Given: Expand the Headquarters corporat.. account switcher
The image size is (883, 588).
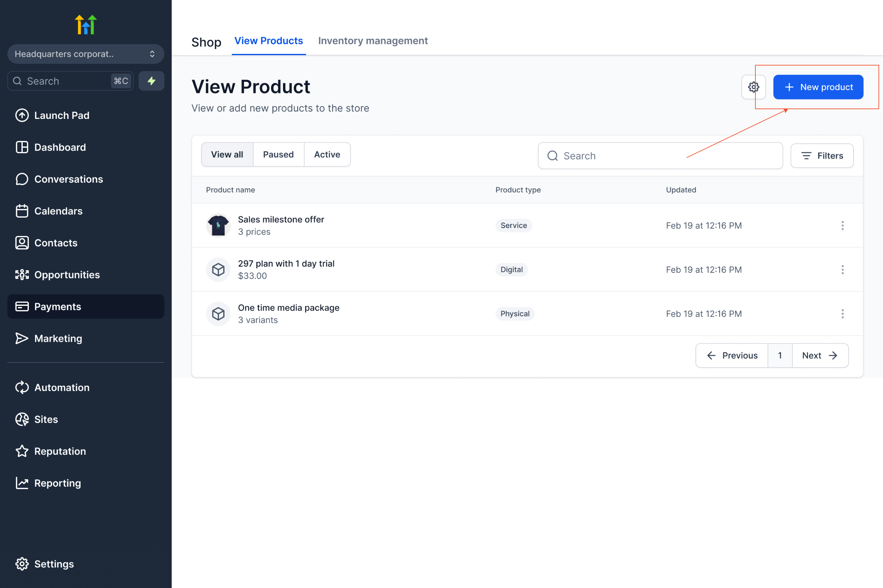Looking at the screenshot, I should point(85,54).
